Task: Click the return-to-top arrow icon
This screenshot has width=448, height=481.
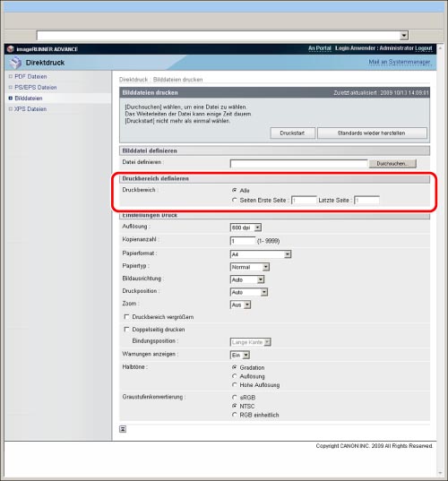Action: point(123,429)
